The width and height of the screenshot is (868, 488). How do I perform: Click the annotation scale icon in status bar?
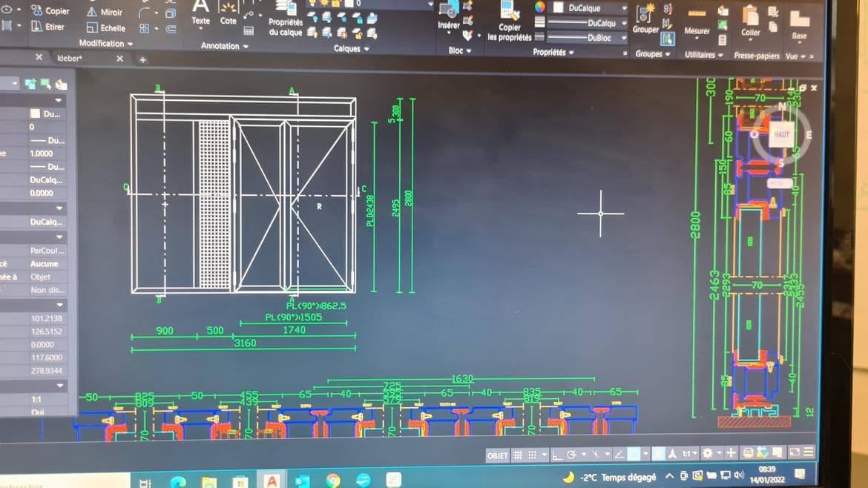coord(672,454)
